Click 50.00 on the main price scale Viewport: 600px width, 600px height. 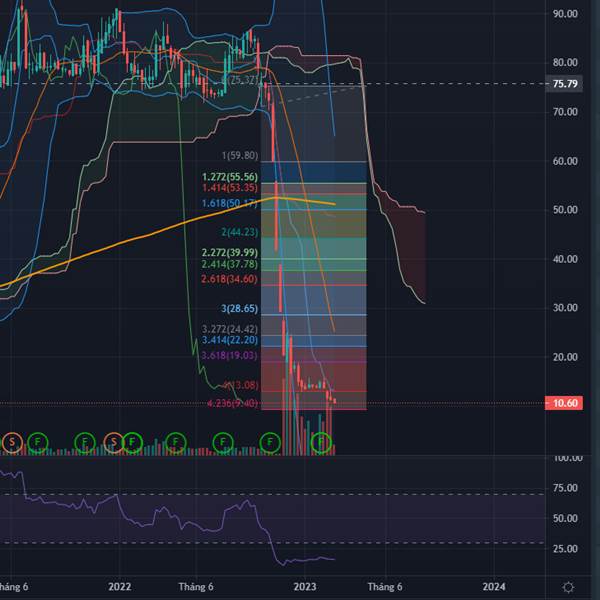(565, 210)
